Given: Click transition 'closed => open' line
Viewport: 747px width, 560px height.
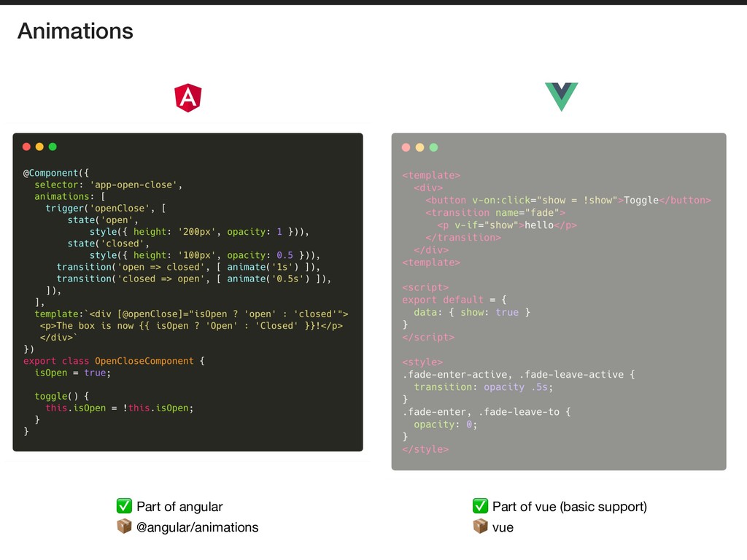Looking at the screenshot, I should tap(194, 279).
